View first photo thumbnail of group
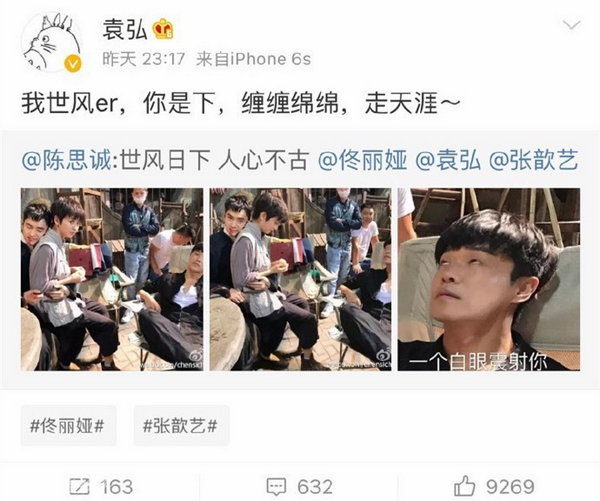The height and width of the screenshot is (501, 600). coord(112,279)
